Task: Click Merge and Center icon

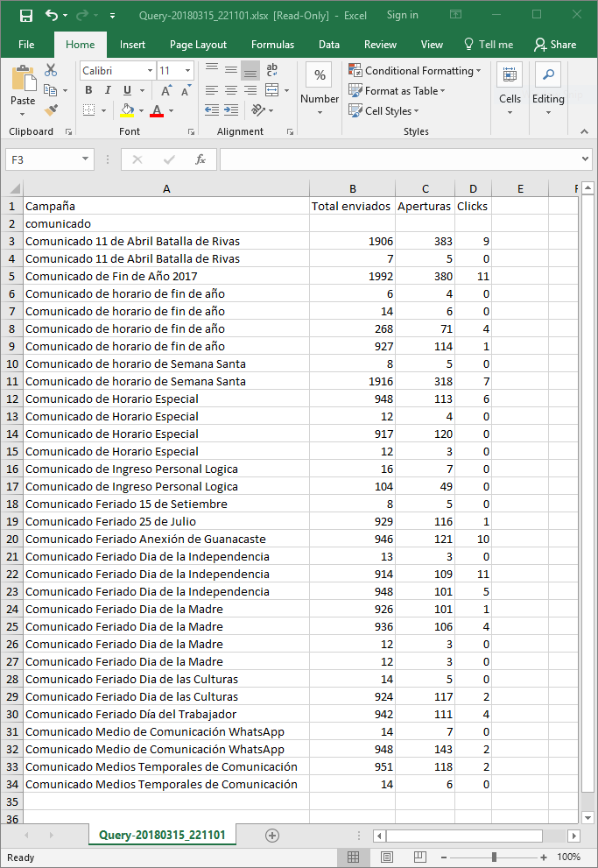Action: click(x=271, y=89)
